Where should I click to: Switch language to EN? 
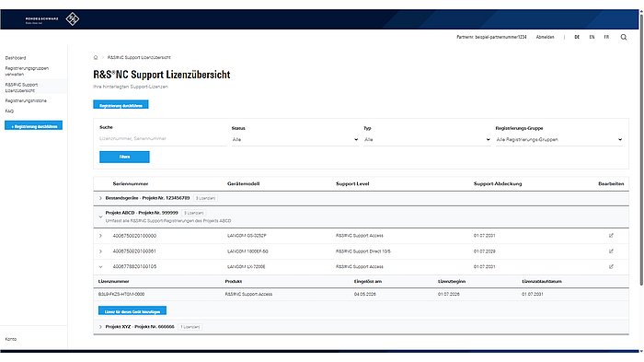(592, 37)
